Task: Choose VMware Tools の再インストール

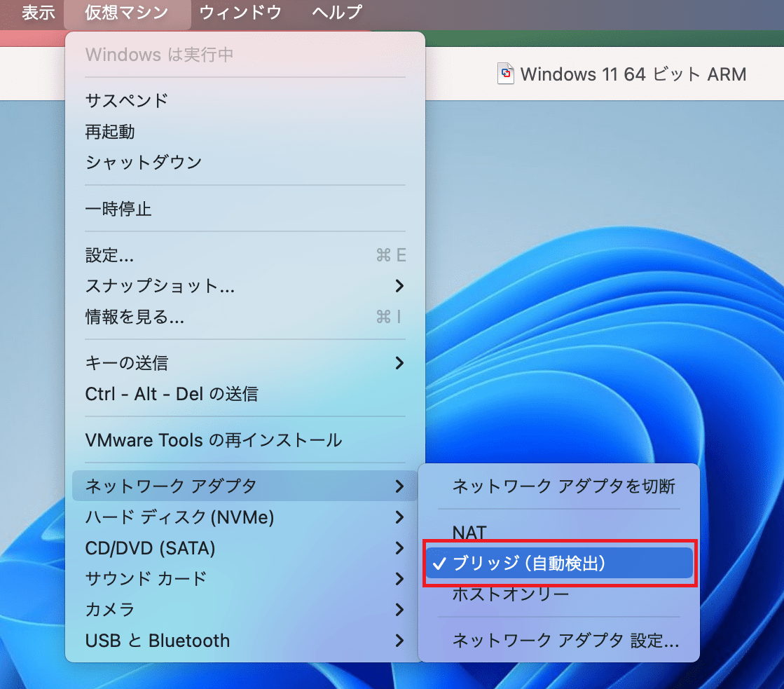Action: click(245, 440)
